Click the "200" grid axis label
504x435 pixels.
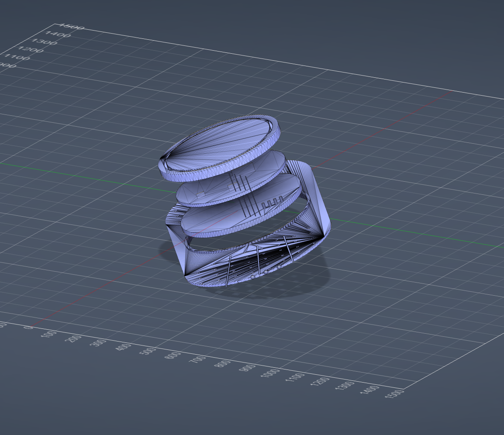point(74,338)
